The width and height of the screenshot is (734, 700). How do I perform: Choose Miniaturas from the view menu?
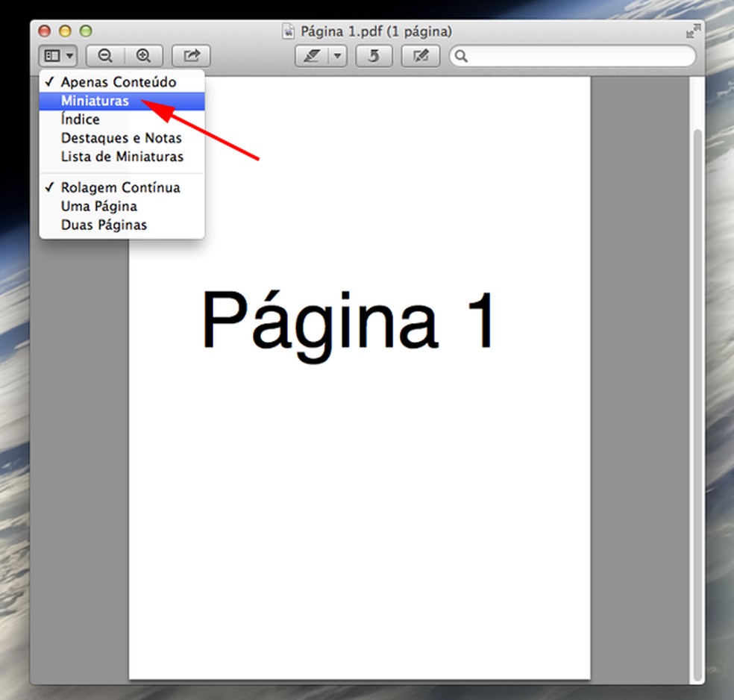point(95,101)
